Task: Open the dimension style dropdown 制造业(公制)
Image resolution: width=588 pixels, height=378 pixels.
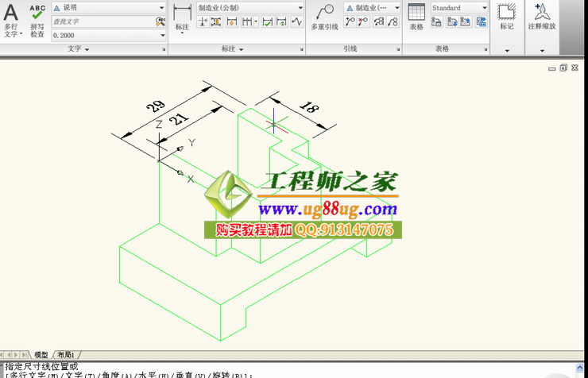Action: click(x=250, y=8)
